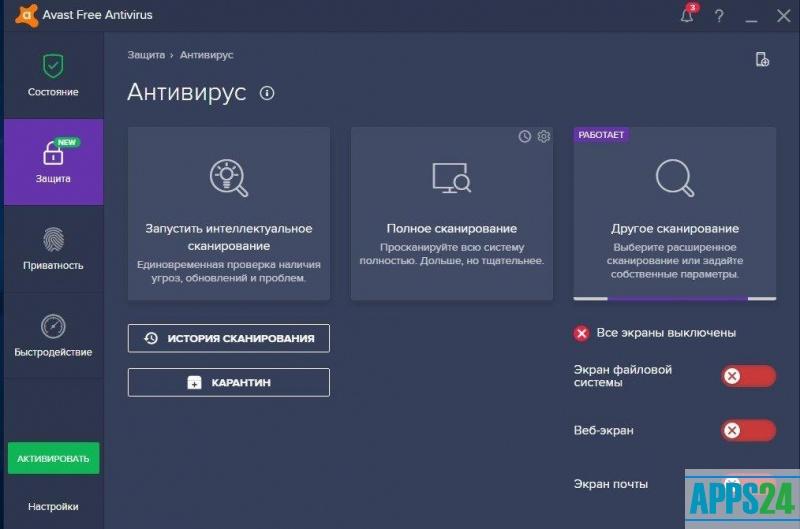This screenshot has width=800, height=529.
Task: Click the Другое сканирование title text
Action: [674, 229]
